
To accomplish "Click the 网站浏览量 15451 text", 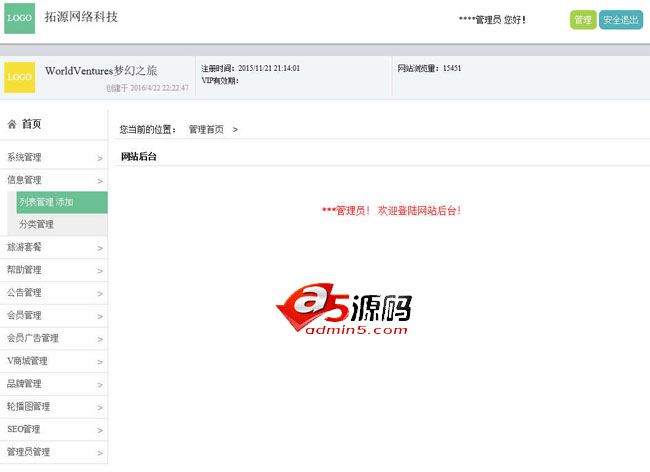I will pyautogui.click(x=429, y=68).
